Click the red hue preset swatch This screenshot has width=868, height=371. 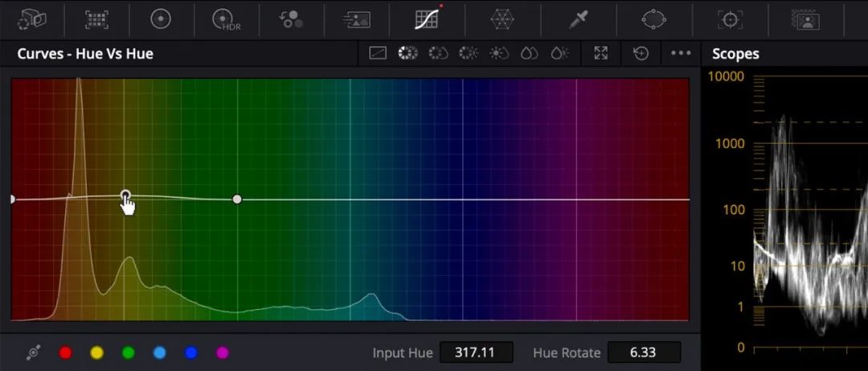(x=65, y=352)
